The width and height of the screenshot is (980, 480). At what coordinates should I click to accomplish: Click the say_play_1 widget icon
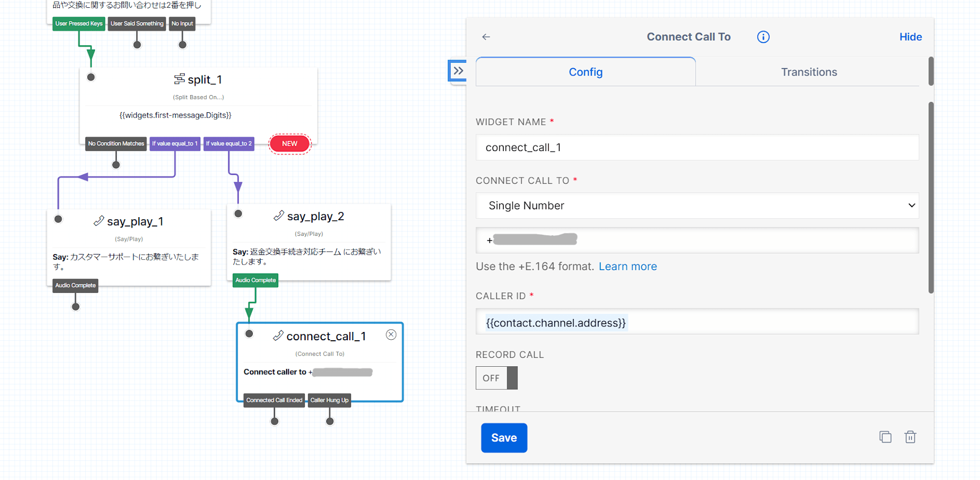point(98,221)
